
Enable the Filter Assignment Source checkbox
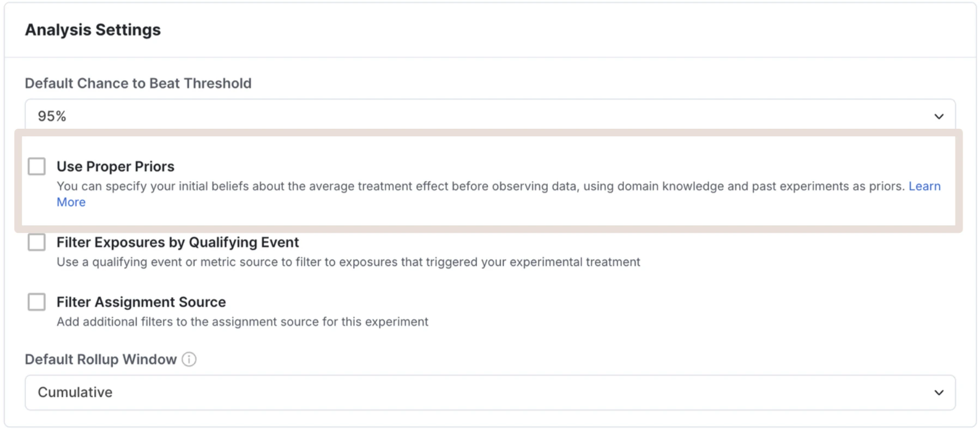pos(37,302)
